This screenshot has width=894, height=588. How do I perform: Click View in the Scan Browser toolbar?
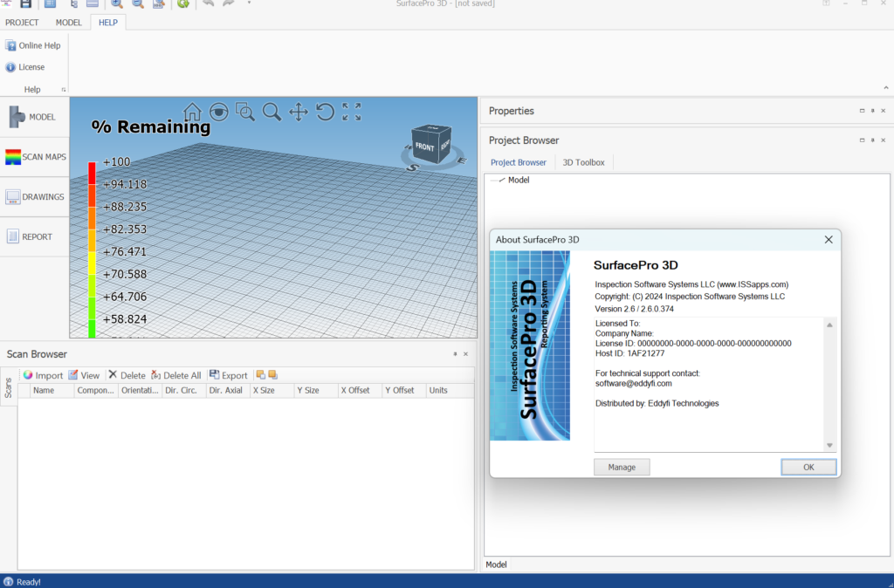84,375
